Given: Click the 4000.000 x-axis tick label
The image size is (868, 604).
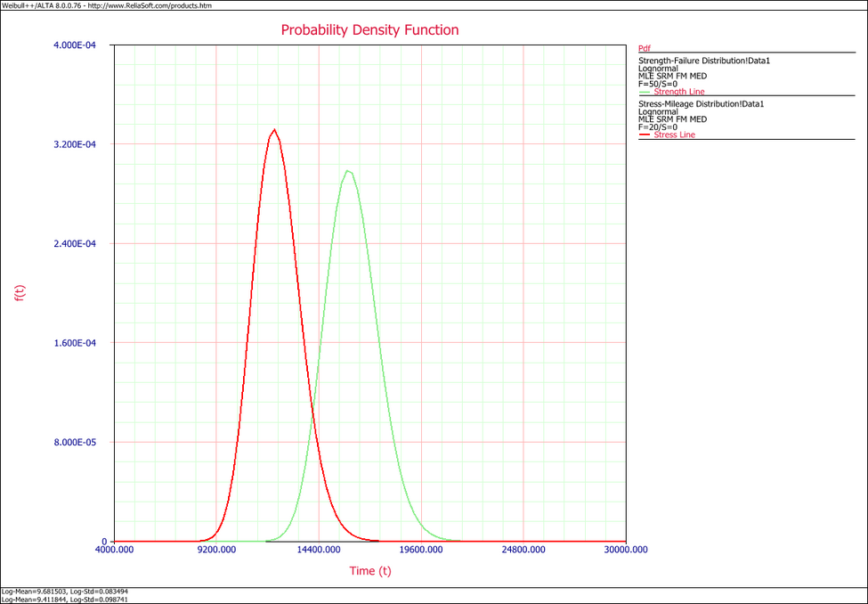Looking at the screenshot, I should 114,550.
